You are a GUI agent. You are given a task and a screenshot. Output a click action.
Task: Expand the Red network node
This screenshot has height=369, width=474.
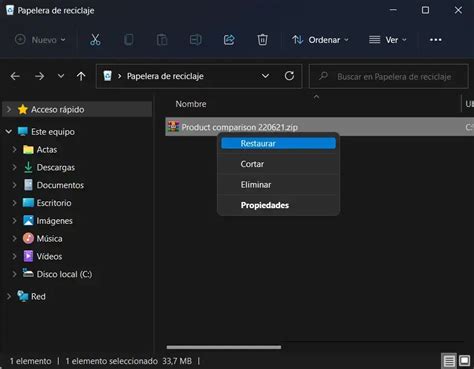click(x=9, y=296)
